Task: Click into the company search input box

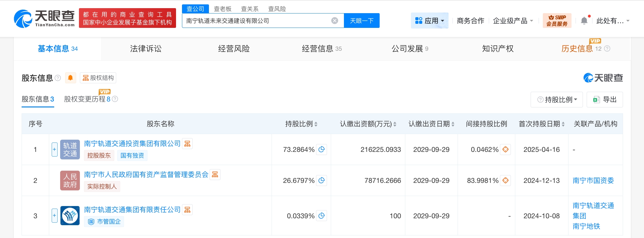Action: pyautogui.click(x=257, y=21)
